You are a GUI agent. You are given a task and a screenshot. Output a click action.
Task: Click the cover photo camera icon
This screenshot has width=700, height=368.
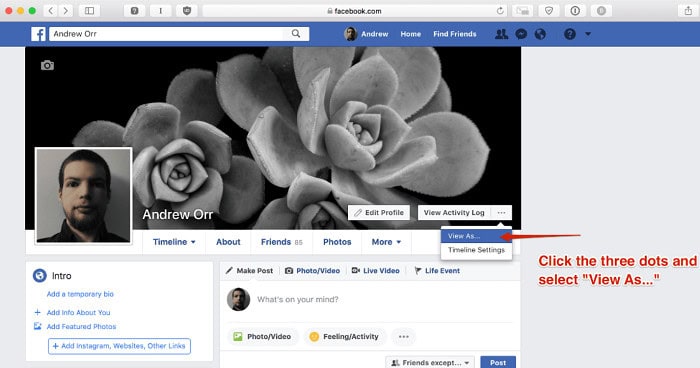47,66
